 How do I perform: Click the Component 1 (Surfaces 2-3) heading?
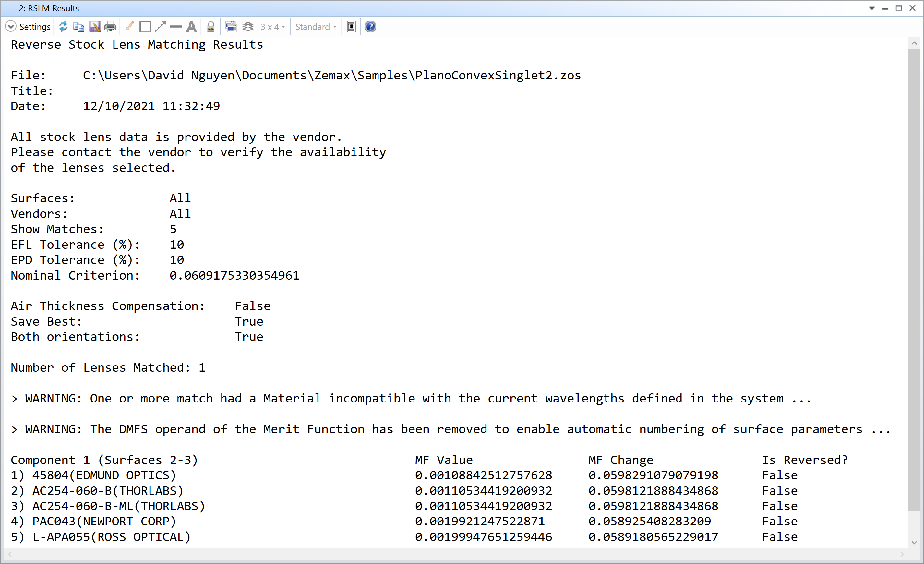pos(104,460)
